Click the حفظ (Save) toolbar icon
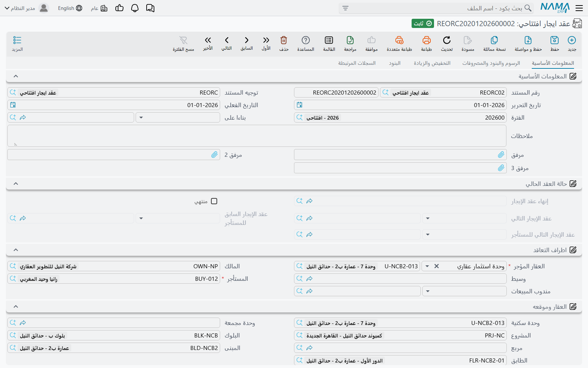Viewport: 588px width, 368px height. pos(555,40)
